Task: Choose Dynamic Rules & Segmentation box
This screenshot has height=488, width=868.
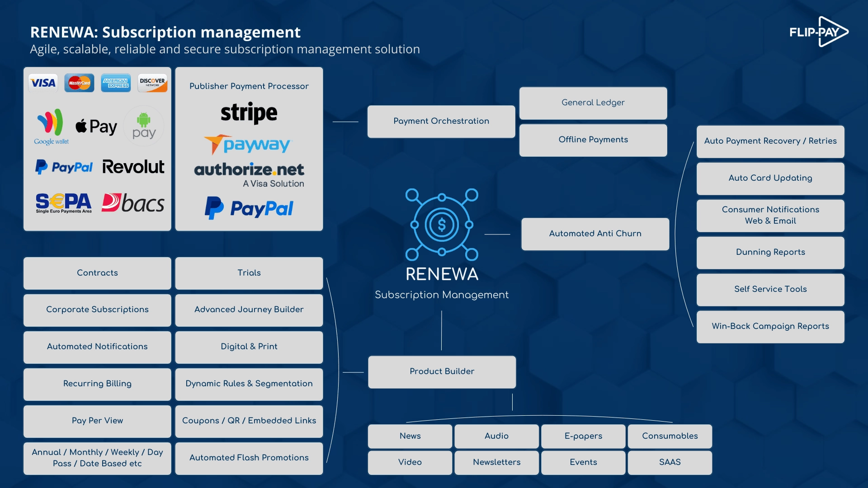Action: click(x=249, y=384)
